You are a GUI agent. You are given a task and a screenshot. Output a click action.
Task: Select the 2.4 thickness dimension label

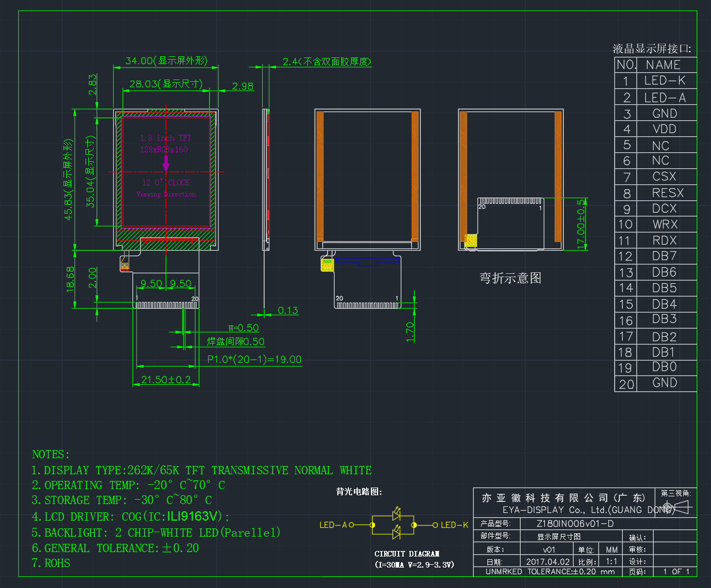pyautogui.click(x=327, y=62)
